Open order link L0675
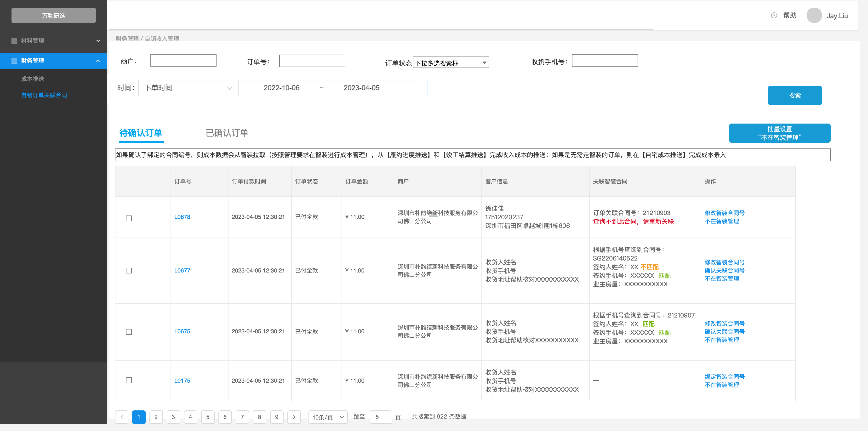868x431 pixels. (x=182, y=331)
